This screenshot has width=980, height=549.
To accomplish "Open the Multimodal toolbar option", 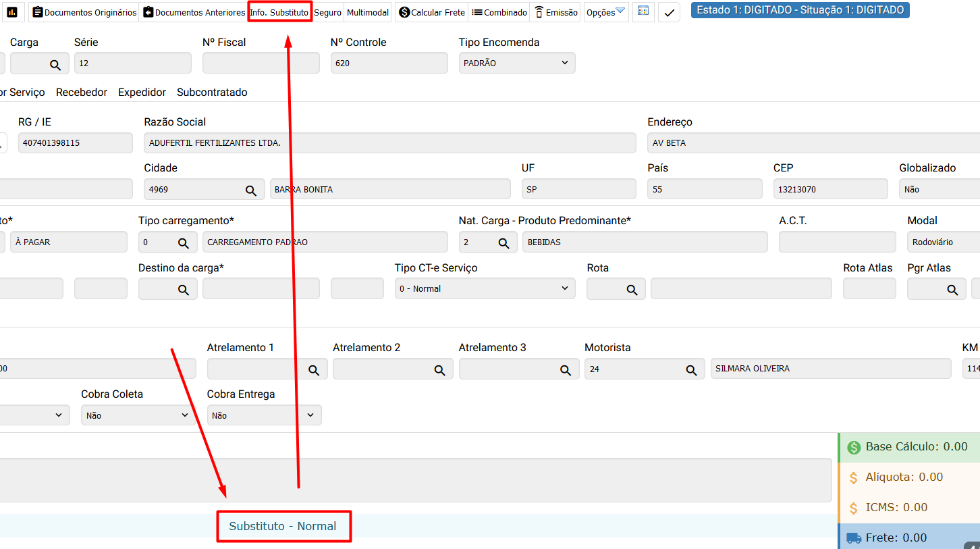I will pyautogui.click(x=368, y=12).
